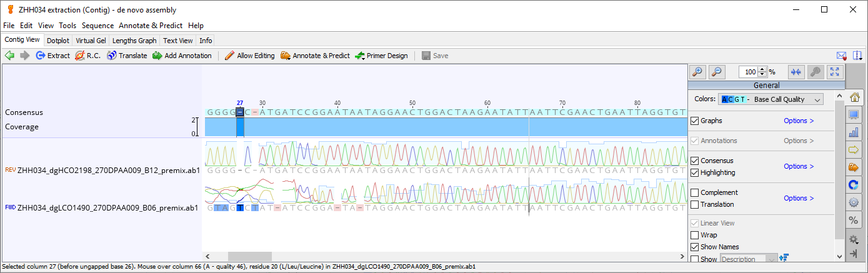Toggle the Annotations checkbox
Viewport: 868px width, 273px height.
click(695, 141)
